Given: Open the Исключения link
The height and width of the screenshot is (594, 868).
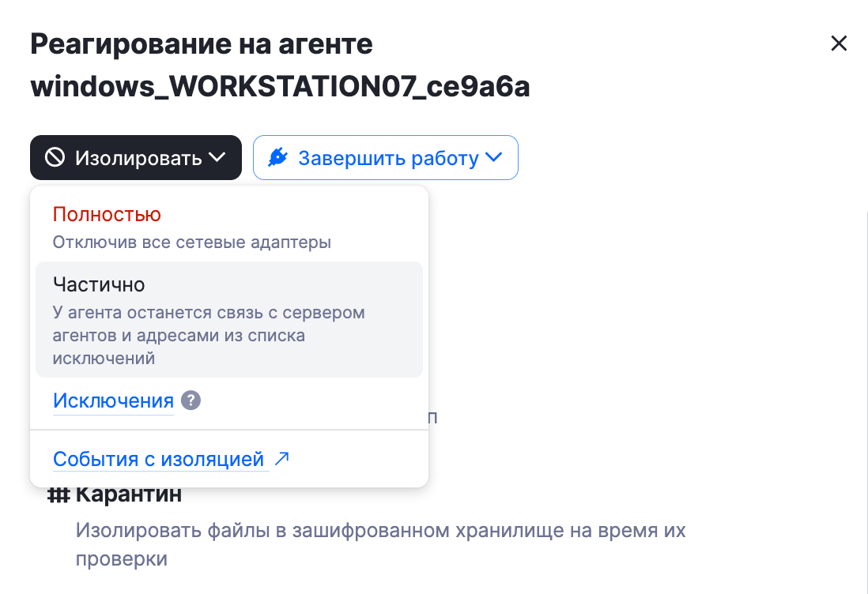Looking at the screenshot, I should tap(113, 401).
